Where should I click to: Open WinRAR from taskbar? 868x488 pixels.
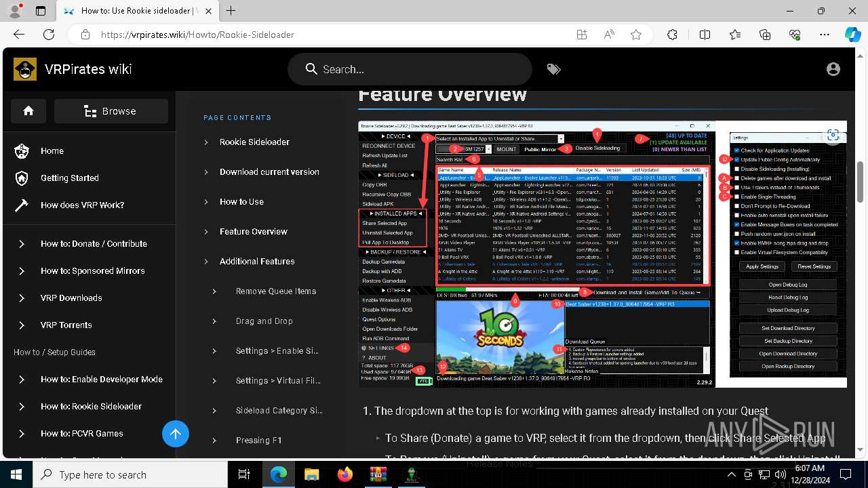pyautogui.click(x=378, y=474)
